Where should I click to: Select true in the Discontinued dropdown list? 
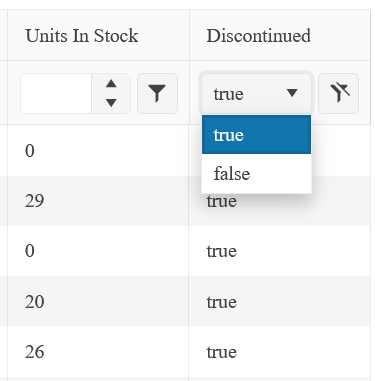tap(256, 135)
